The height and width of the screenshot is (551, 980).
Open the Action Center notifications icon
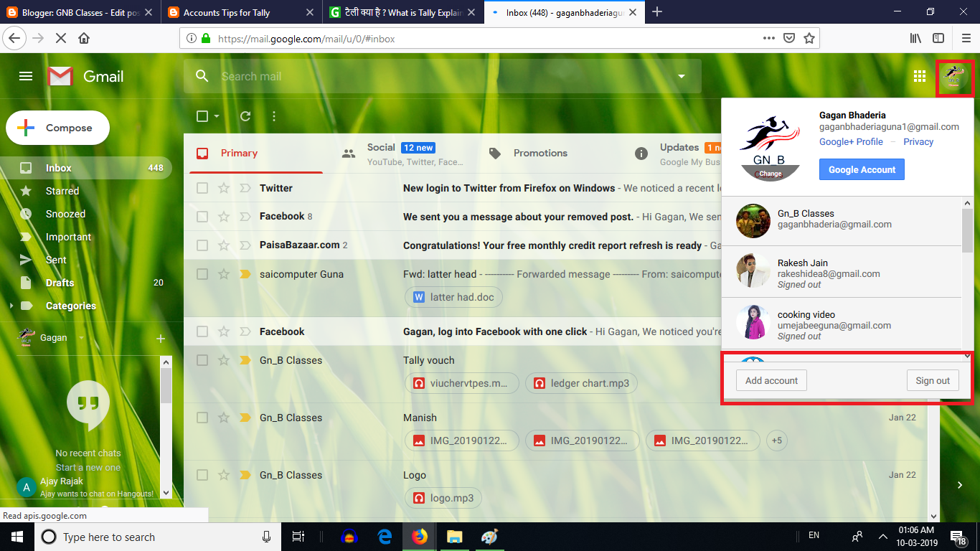pyautogui.click(x=958, y=537)
